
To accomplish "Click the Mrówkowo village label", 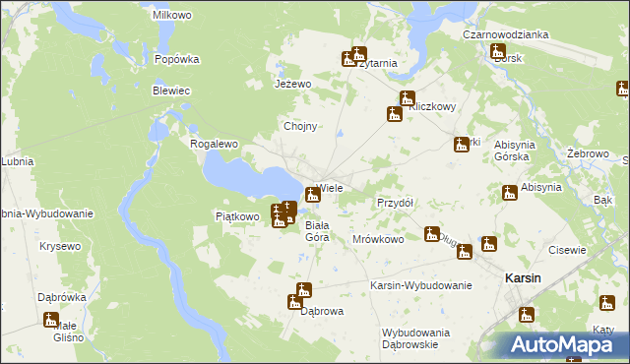I will 378,240.
